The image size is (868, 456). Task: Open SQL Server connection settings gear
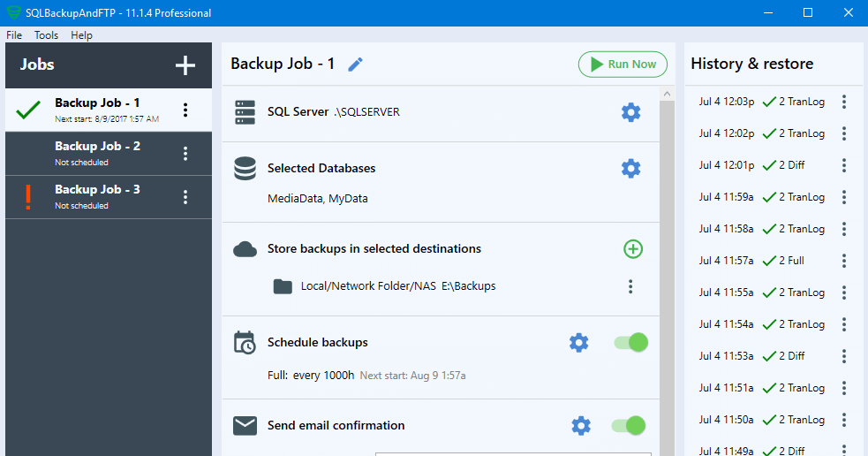pyautogui.click(x=630, y=112)
